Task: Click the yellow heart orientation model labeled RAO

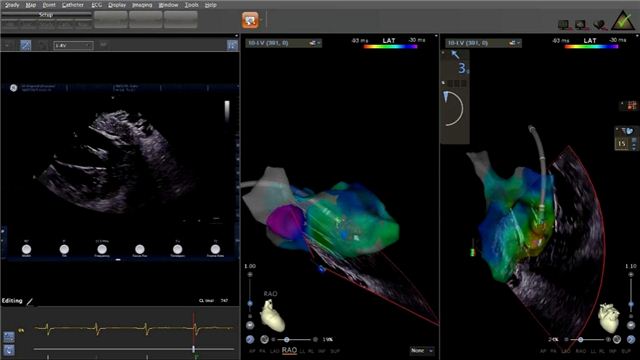Action: click(x=272, y=315)
